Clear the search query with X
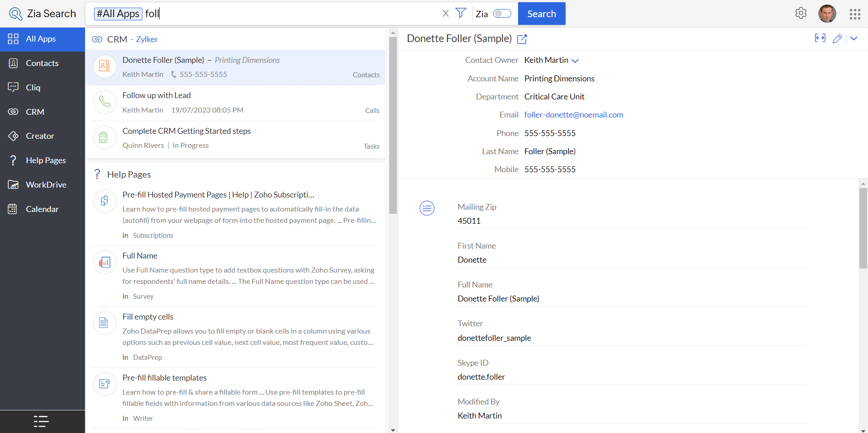 tap(445, 14)
